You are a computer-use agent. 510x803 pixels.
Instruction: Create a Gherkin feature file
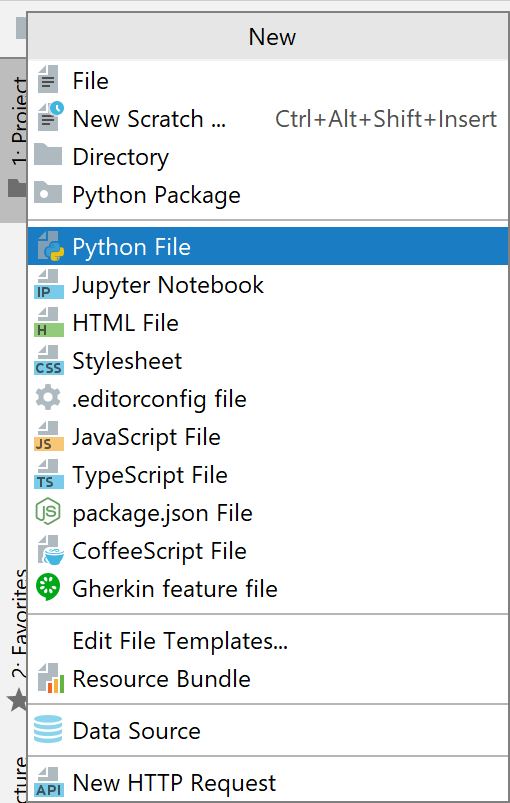click(x=268, y=588)
